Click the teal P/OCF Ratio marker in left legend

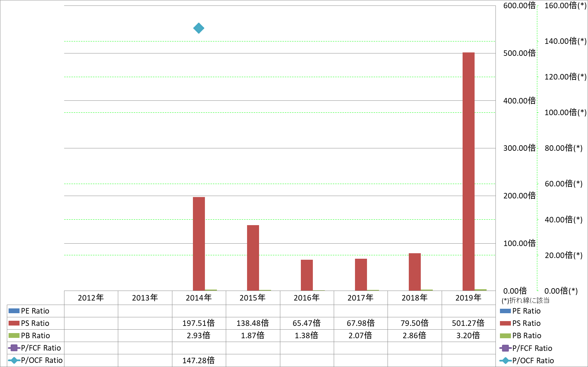point(14,360)
